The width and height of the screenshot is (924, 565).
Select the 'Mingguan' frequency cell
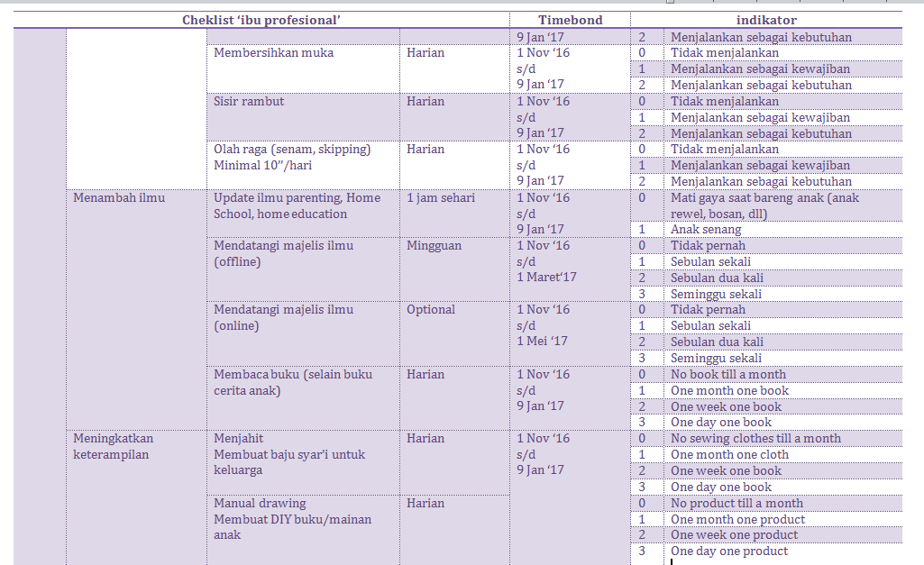[x=454, y=269]
